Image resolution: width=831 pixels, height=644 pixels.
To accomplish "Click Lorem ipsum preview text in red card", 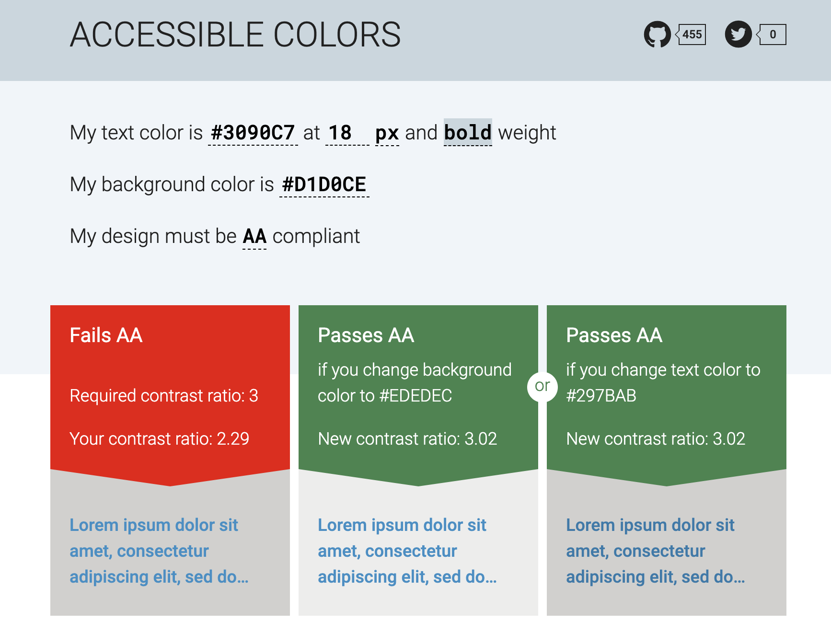I will click(158, 551).
